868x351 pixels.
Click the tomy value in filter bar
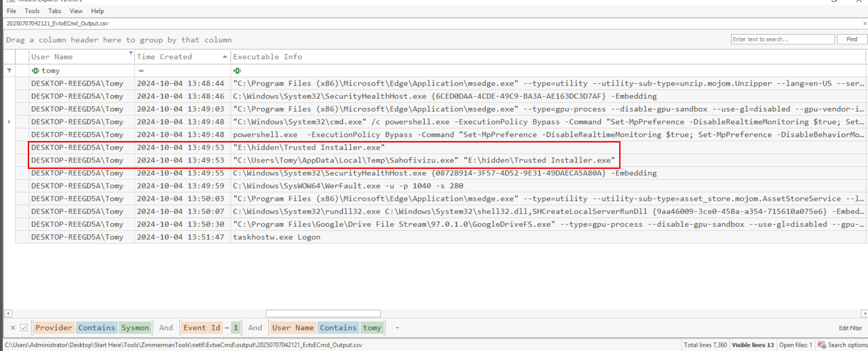(372, 328)
